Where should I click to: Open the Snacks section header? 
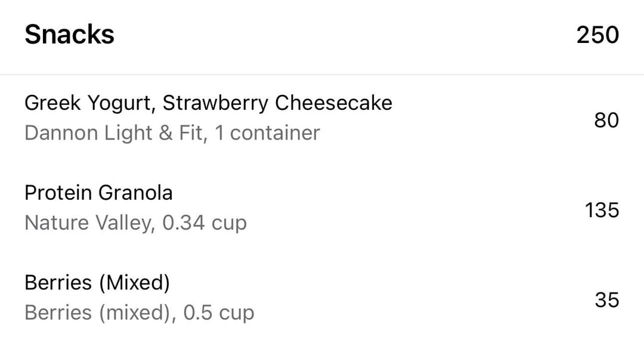click(322, 36)
